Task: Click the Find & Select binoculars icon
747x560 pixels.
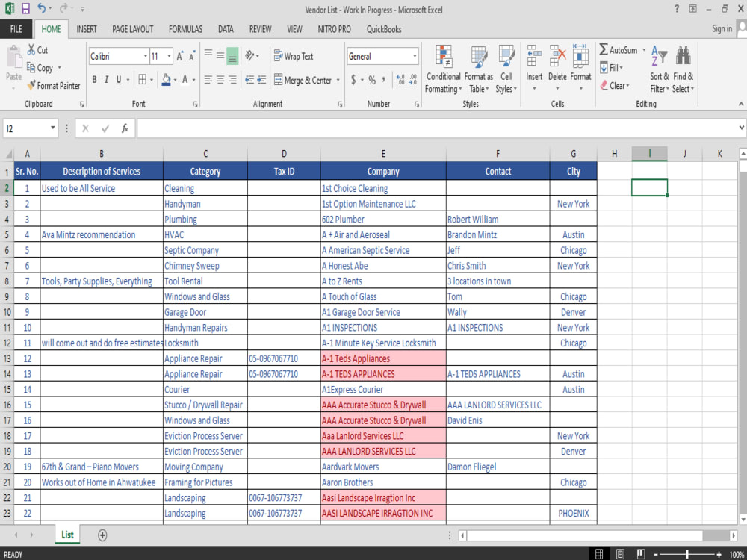Action: [684, 56]
